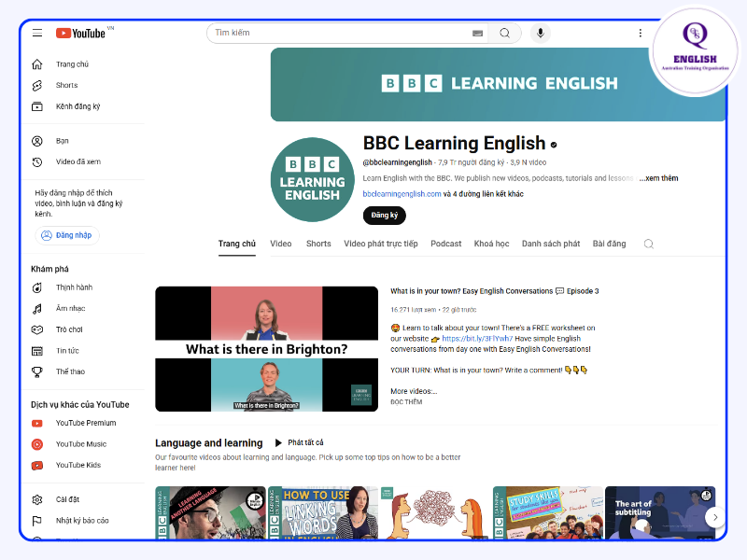747x560 pixels.
Task: Open the Khoá học tab
Action: click(492, 244)
